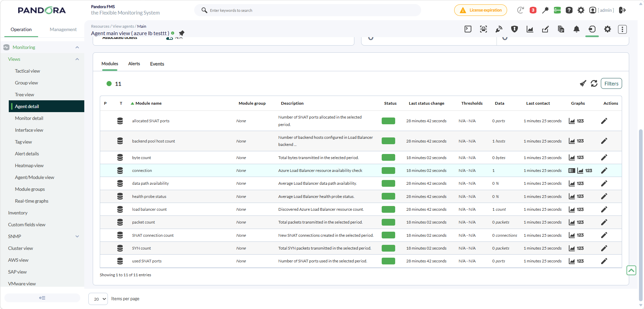644x309 pixels.
Task: Click the License expiration warning button
Action: coord(480,10)
